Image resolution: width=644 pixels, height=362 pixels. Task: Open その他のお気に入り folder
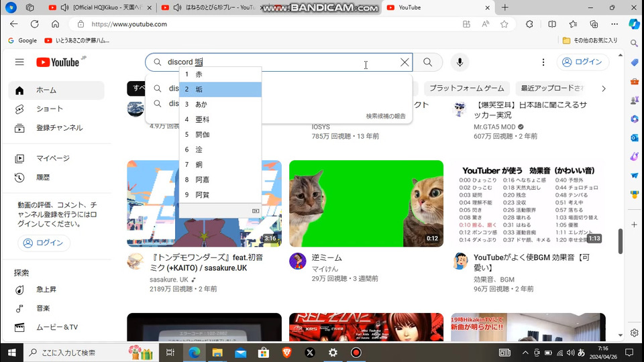[x=590, y=40]
